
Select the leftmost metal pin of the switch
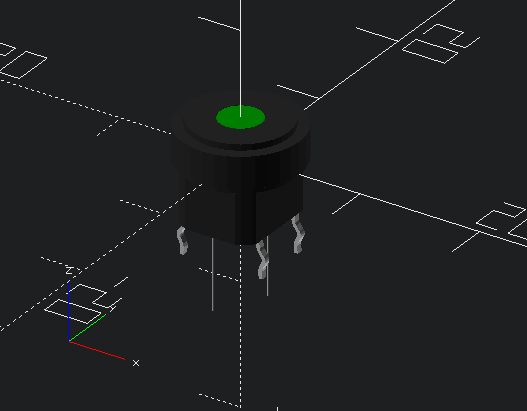182,240
